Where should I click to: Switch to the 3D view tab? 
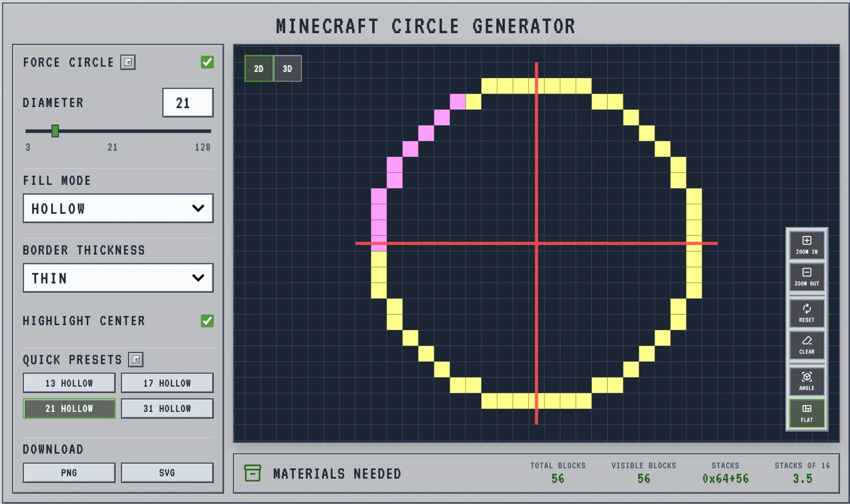tap(287, 68)
